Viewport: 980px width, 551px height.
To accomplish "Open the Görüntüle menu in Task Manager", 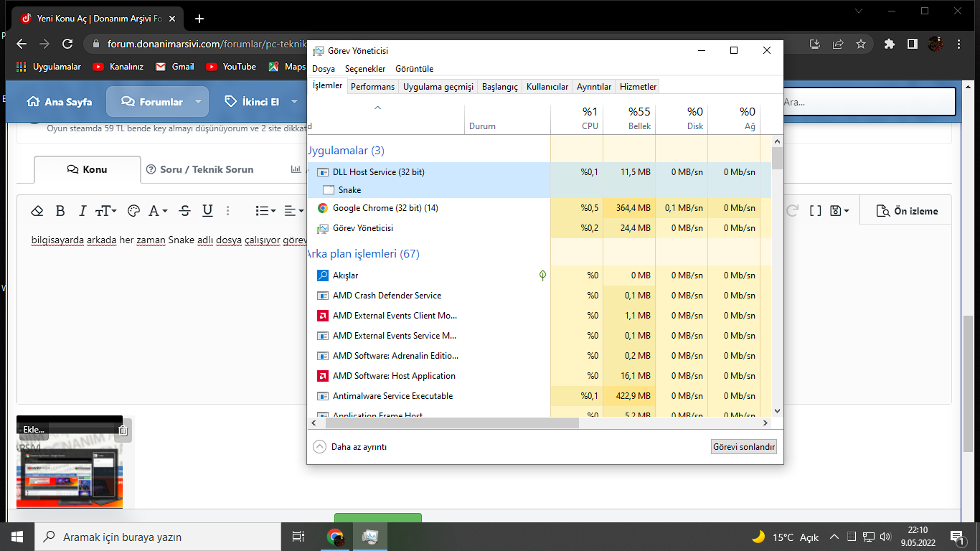I will pos(415,69).
